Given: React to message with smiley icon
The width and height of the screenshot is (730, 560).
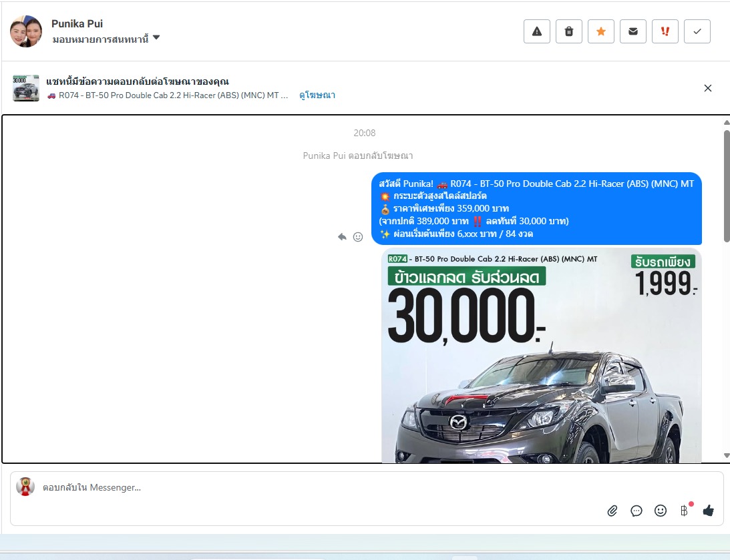Looking at the screenshot, I should [358, 236].
